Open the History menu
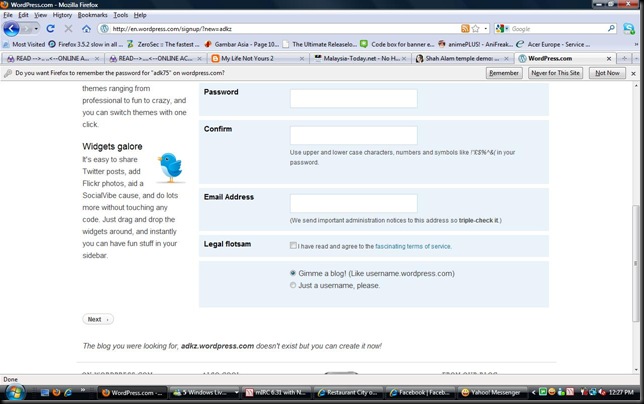Screen dimensions: 644x404 [62, 15]
